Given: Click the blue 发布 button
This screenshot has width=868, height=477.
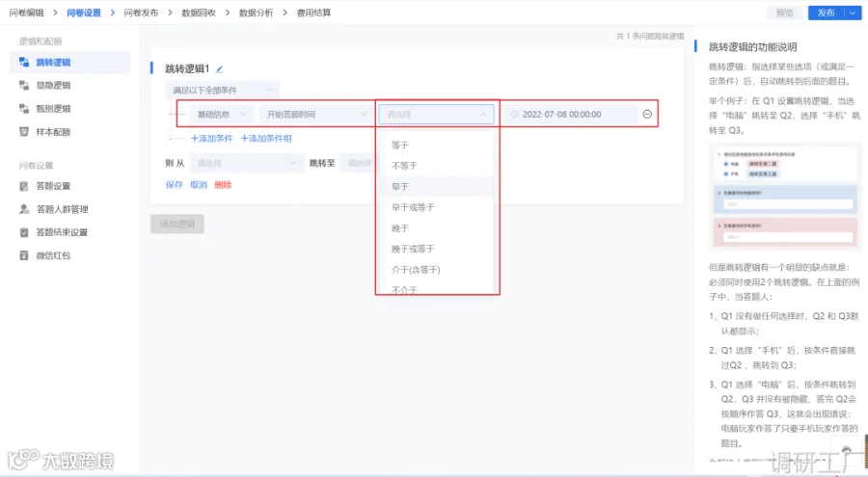Looking at the screenshot, I should click(826, 13).
